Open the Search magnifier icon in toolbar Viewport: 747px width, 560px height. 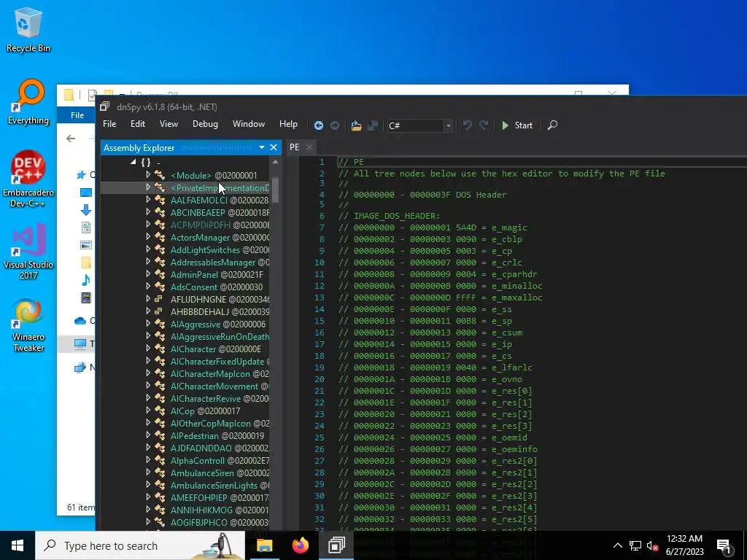(553, 125)
